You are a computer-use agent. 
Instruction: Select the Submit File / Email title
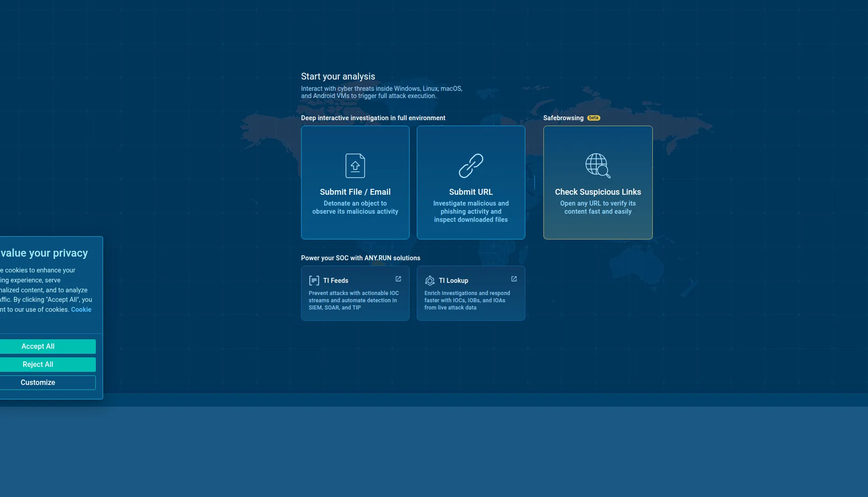355,192
